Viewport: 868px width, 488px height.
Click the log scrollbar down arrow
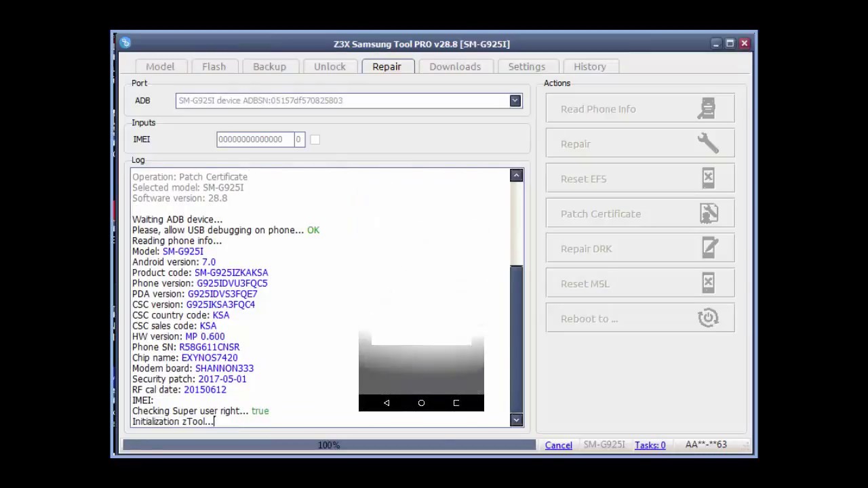point(516,420)
